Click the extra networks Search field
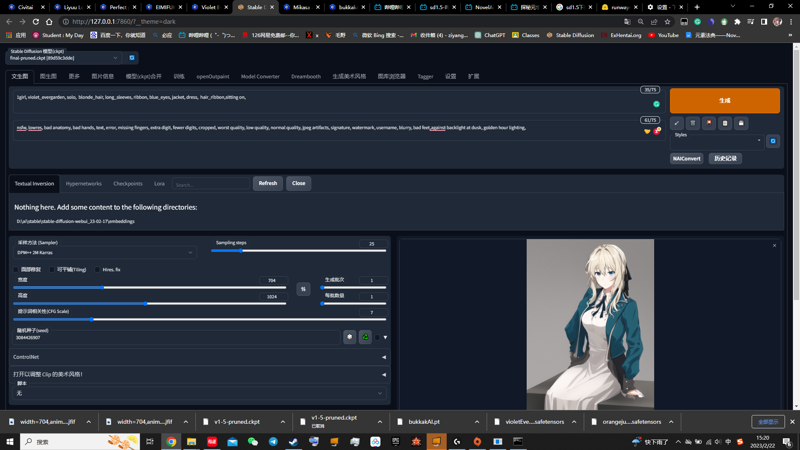 211,184
